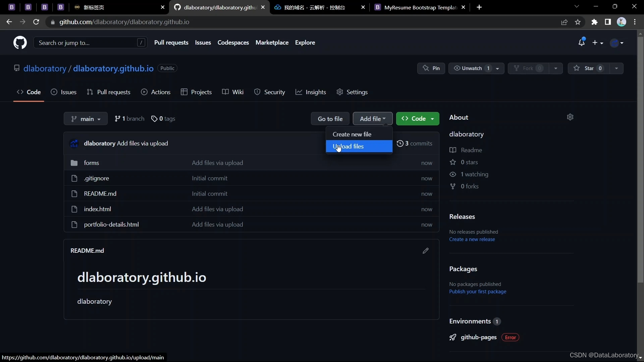
Task: Click the GitHub Octocat home logo
Action: (20, 43)
